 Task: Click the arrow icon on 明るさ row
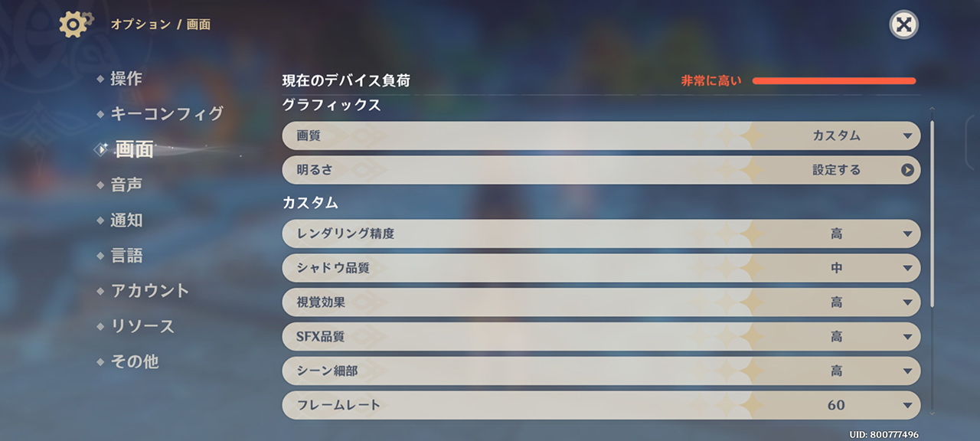(907, 170)
